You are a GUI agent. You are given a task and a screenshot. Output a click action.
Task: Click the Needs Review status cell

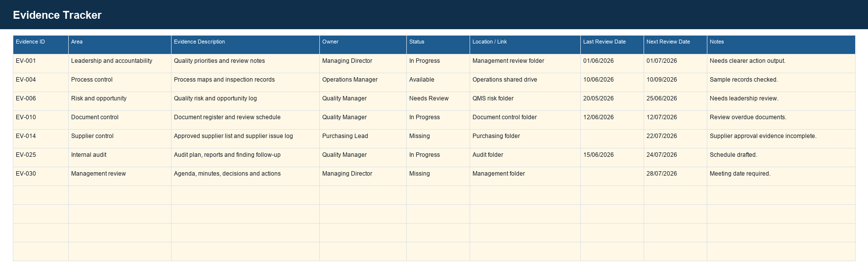[438, 101]
